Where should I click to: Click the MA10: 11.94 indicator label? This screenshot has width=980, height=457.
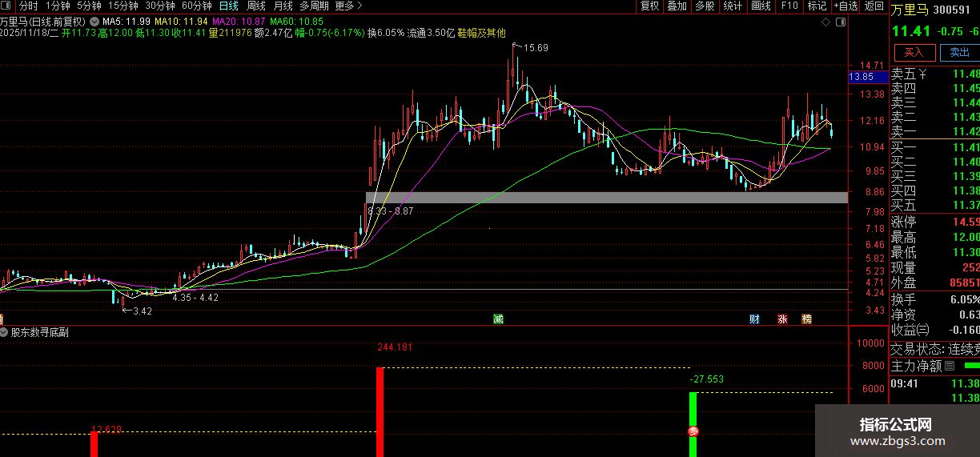(181, 22)
